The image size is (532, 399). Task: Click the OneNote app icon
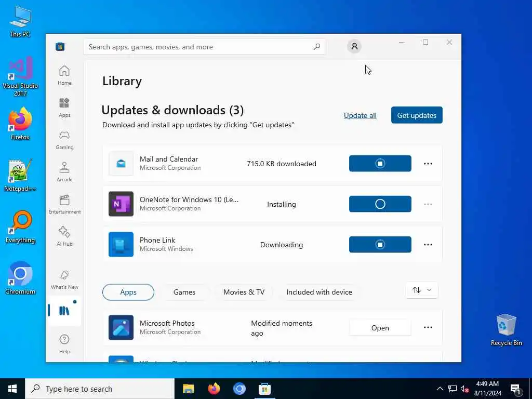coord(121,204)
